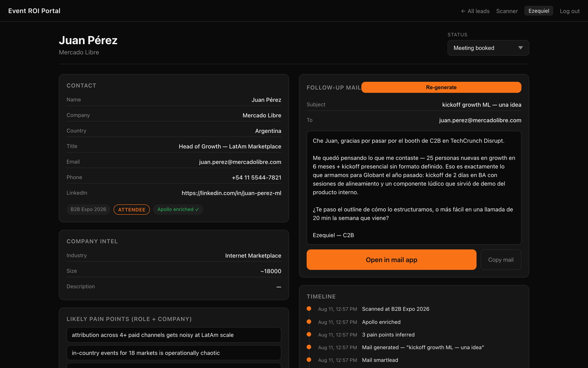Viewport: 588px width, 368px height.
Task: Click the Industry value Internet Marketplace
Action: coord(253,256)
